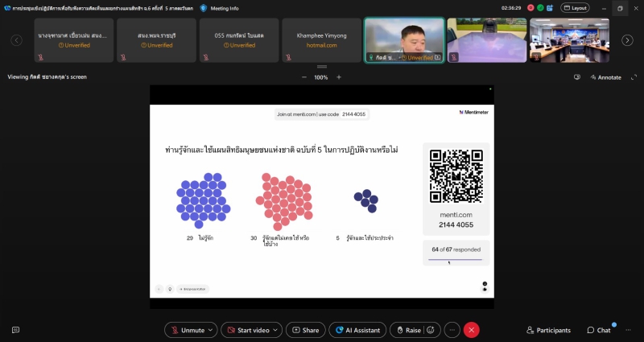Screen dimensions: 644x342
Task: Launch the AI Assistant
Action: coord(357,330)
